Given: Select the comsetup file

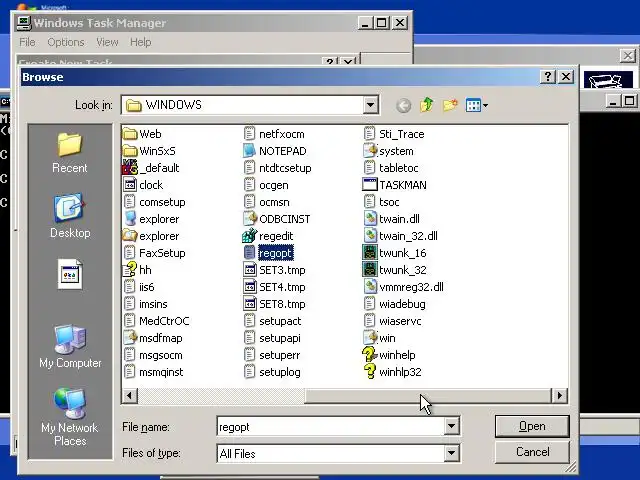Looking at the screenshot, I should (154, 202).
